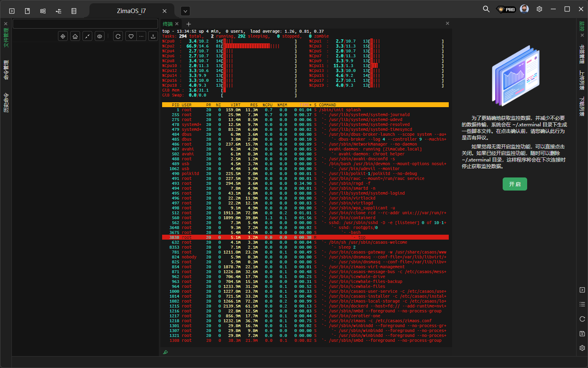Screen dimensions: 588x368
Task: Click the locate current directory target icon
Action: tap(63, 36)
